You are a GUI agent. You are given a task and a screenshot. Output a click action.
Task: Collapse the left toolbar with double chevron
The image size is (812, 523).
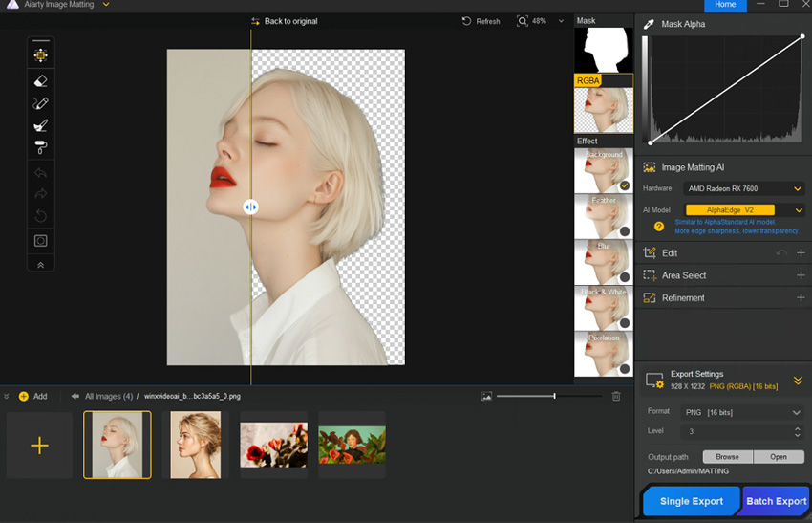click(40, 265)
